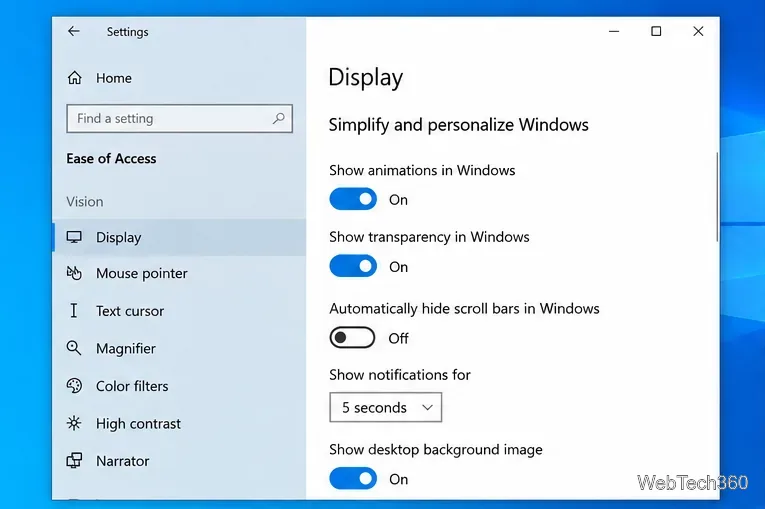Open the Narrator menu label
Image resolution: width=765 pixels, height=509 pixels.
pyautogui.click(x=123, y=461)
